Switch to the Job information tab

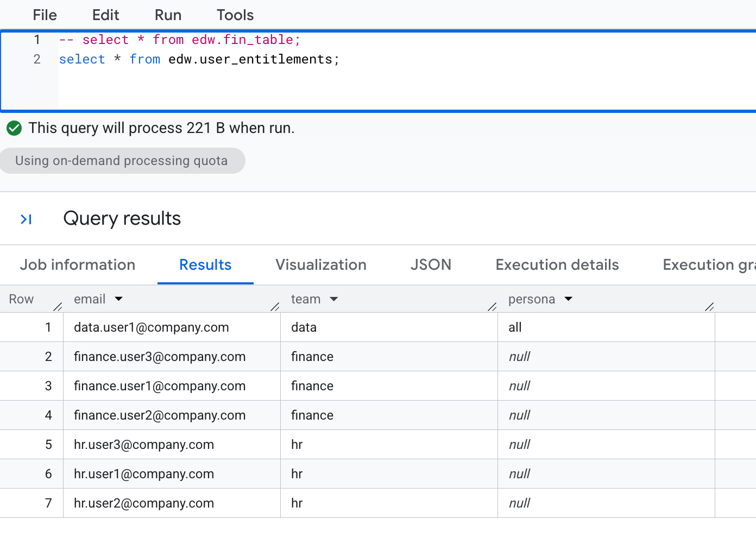(x=78, y=265)
